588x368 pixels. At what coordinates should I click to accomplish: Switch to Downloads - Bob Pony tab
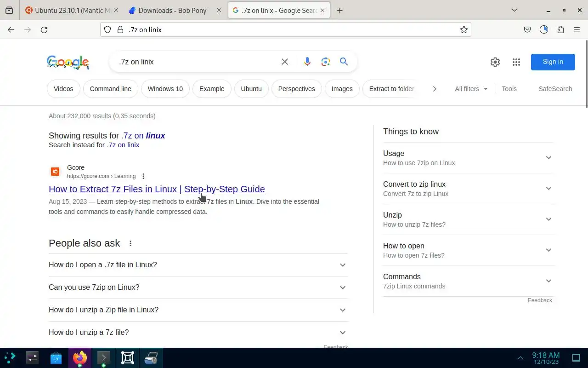coord(175,10)
